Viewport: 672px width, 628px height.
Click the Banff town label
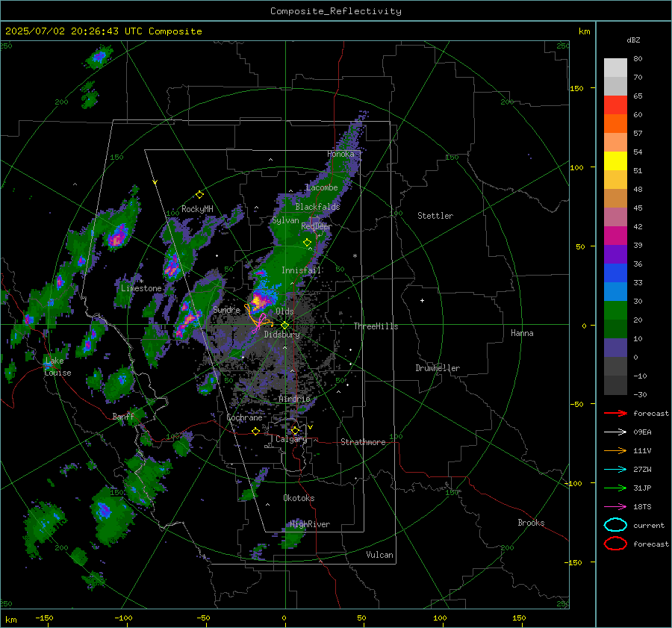coord(123,417)
